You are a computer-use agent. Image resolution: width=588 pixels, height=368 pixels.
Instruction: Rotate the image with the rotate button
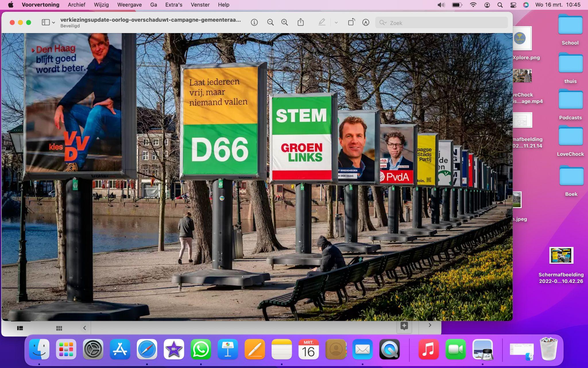351,22
